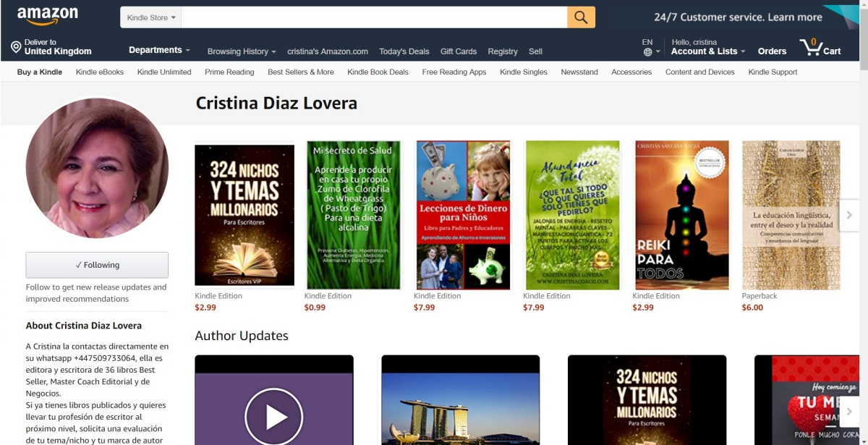868x445 pixels.
Task: Open Accessories tab
Action: [x=631, y=72]
